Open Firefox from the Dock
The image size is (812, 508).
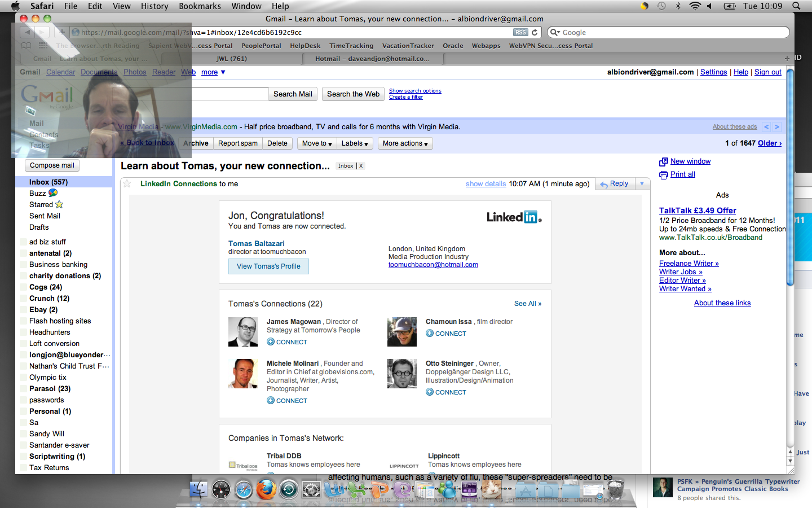click(x=266, y=489)
